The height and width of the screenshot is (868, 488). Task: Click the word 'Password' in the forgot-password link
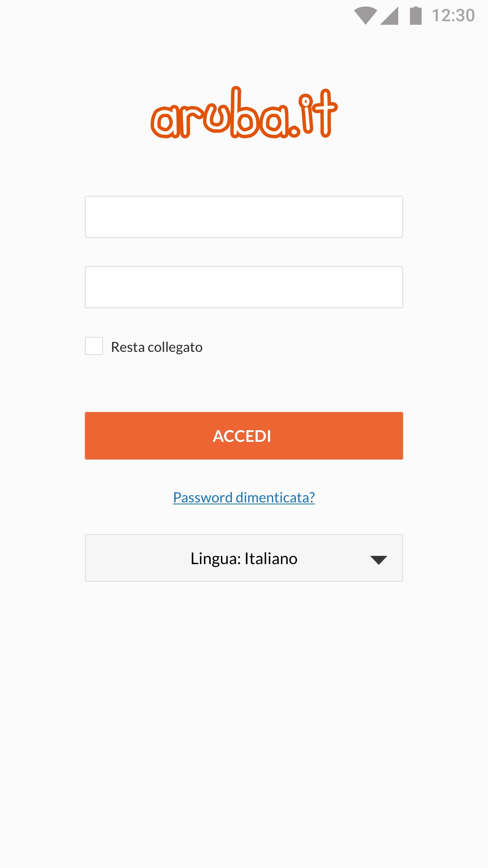203,498
